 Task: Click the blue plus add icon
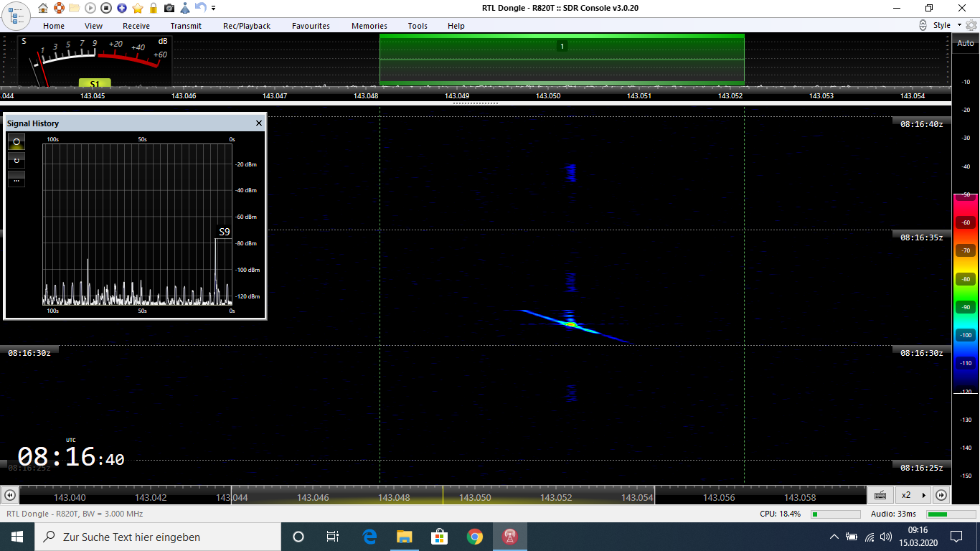(122, 8)
